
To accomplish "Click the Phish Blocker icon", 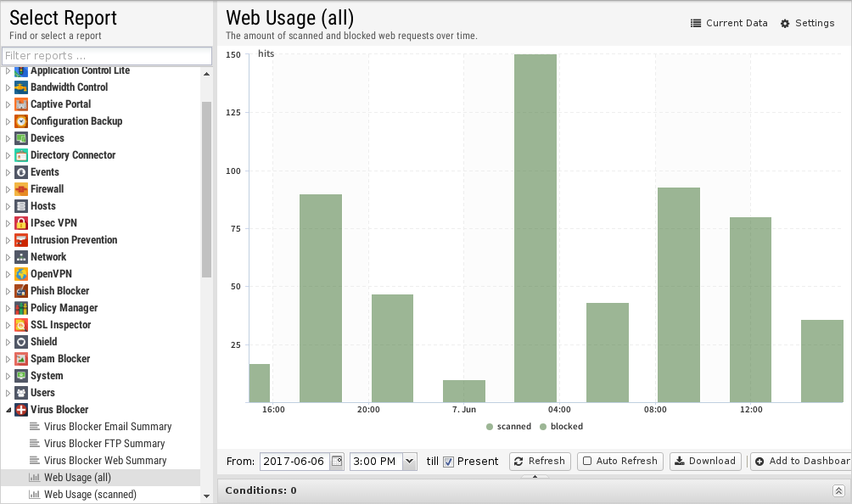I will (x=20, y=291).
